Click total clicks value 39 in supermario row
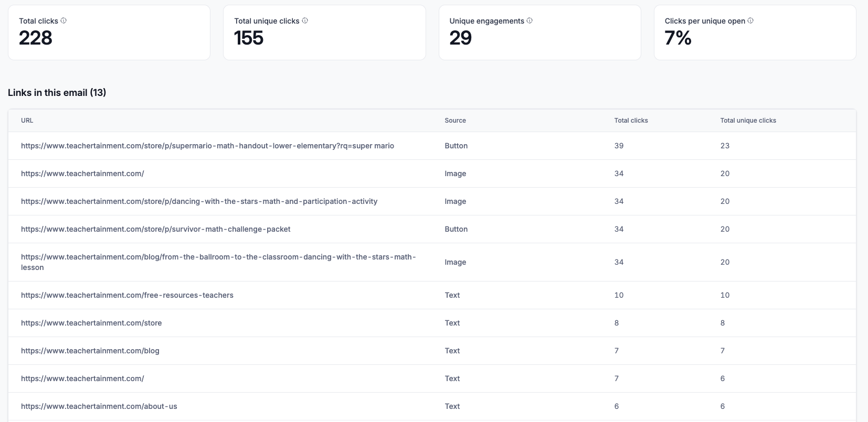The image size is (868, 422). point(619,146)
